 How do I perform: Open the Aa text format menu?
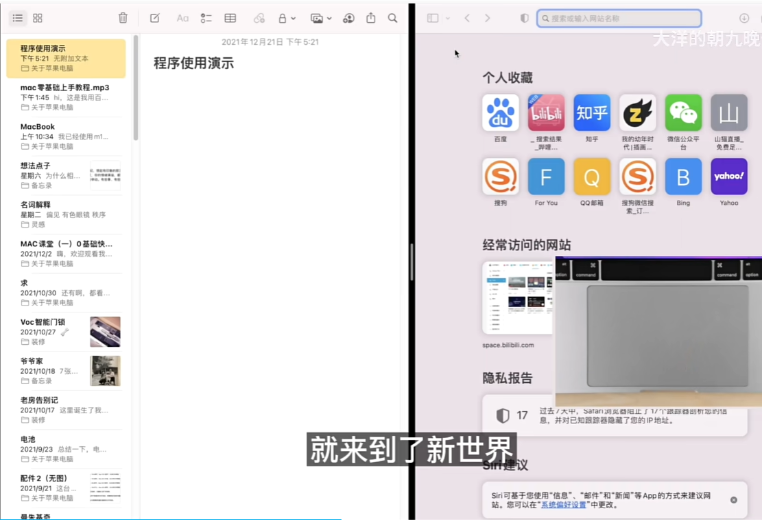pyautogui.click(x=182, y=18)
